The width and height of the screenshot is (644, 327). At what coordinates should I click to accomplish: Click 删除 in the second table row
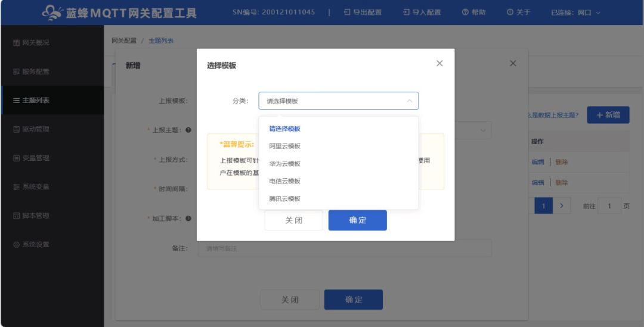(x=562, y=183)
